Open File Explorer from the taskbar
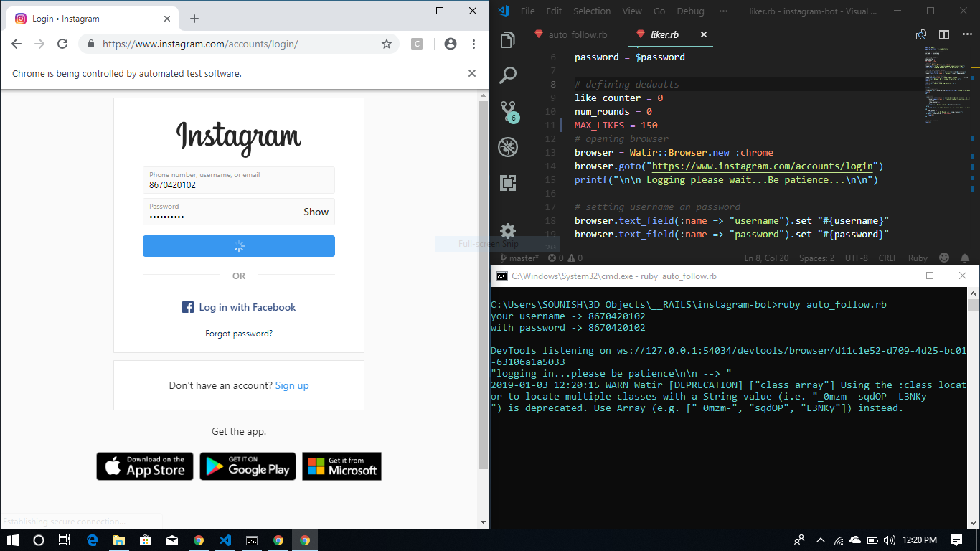 [118, 540]
